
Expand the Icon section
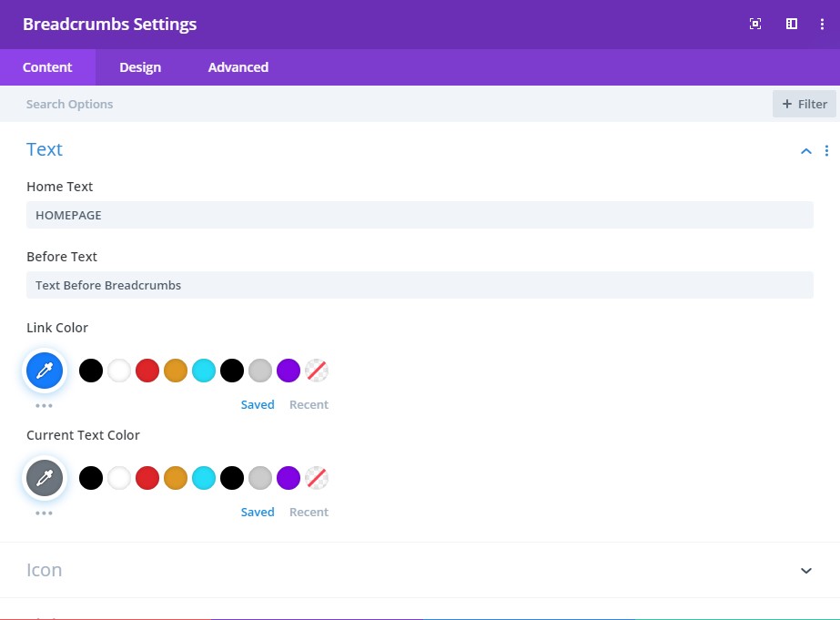coord(805,570)
